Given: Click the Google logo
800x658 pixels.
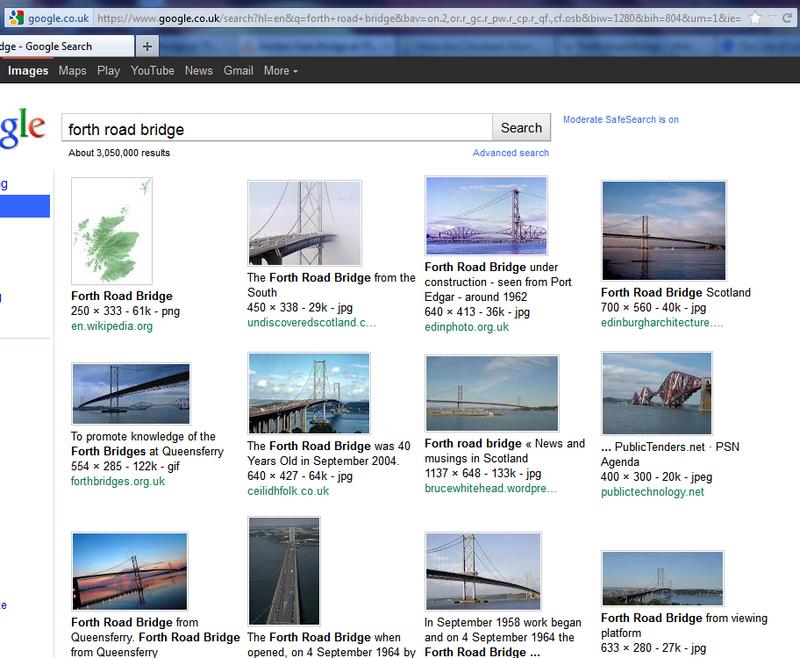Looking at the screenshot, I should 22,128.
